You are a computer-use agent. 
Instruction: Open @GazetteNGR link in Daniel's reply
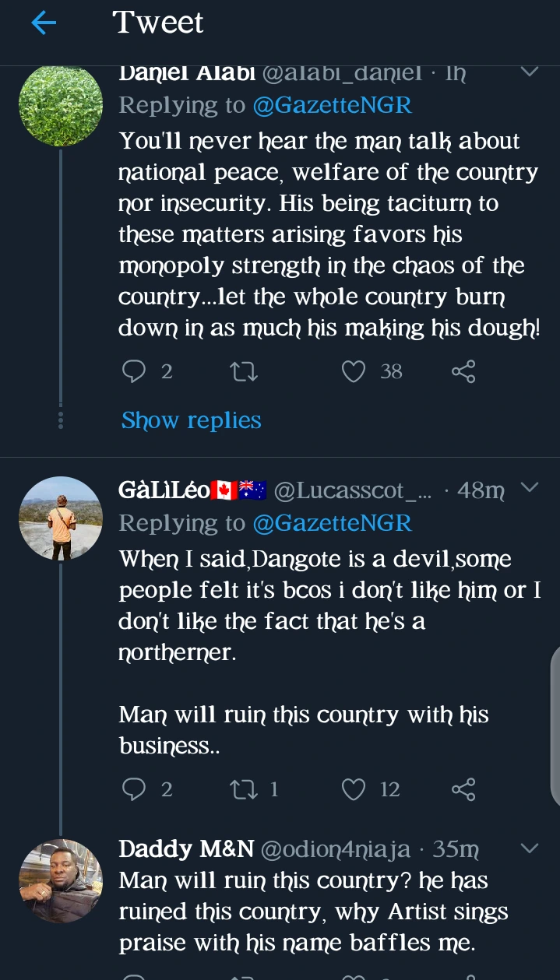333,105
